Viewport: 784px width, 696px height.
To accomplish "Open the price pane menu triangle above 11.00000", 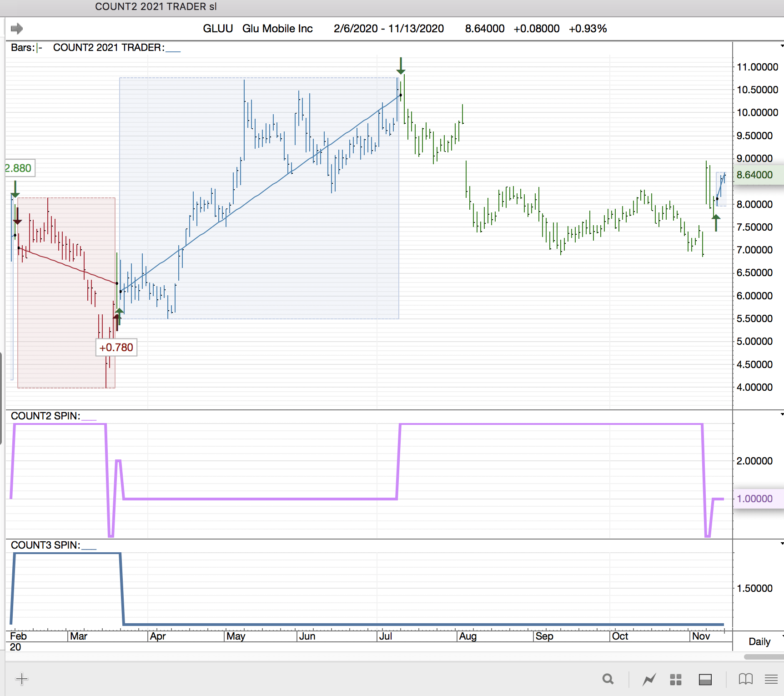I will point(782,46).
